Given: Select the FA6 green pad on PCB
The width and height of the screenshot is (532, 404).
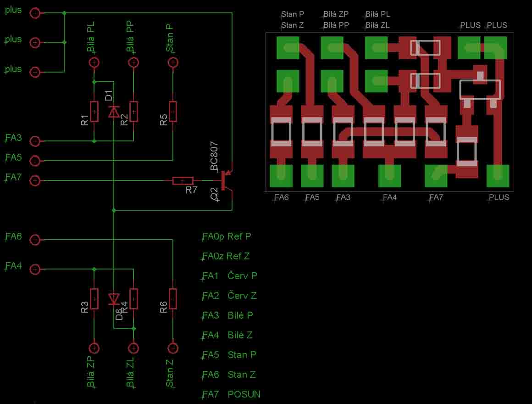Looking at the screenshot, I should click(x=281, y=176).
